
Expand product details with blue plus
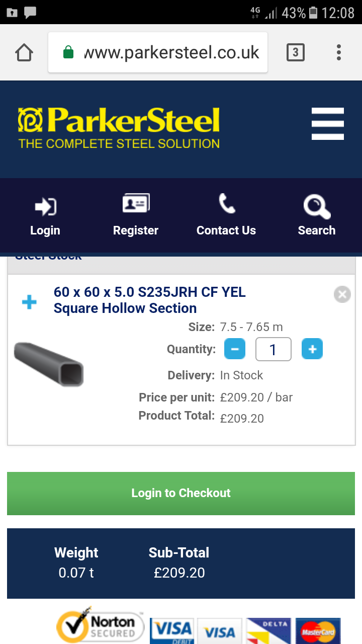click(x=29, y=302)
